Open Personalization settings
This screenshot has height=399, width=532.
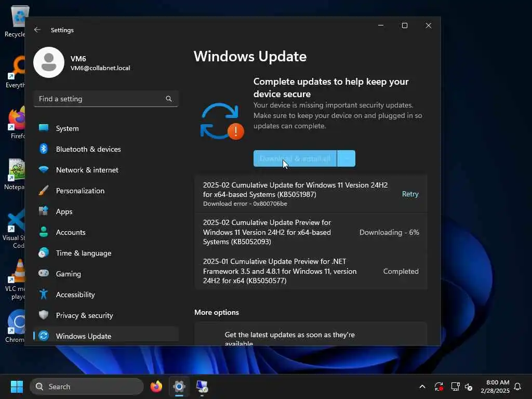click(x=106, y=191)
